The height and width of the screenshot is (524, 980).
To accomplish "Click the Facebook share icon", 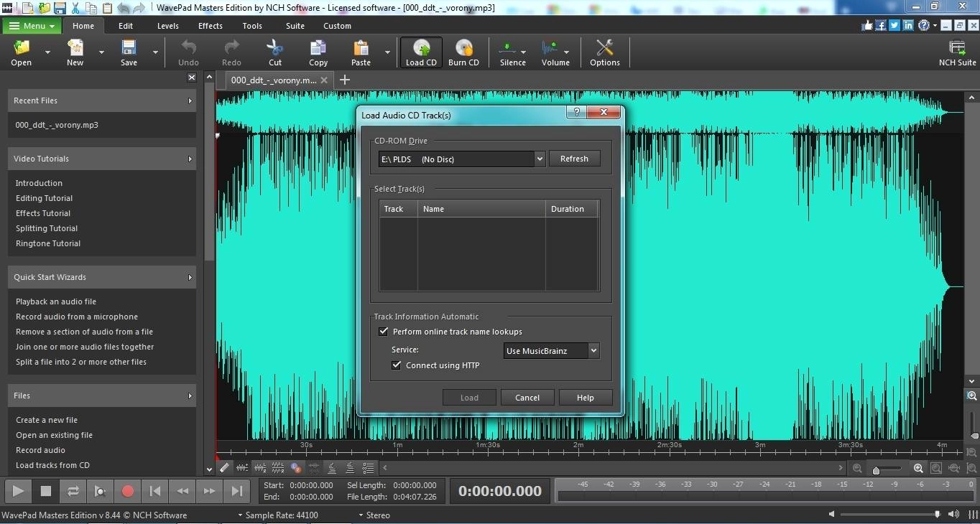I will tap(881, 25).
